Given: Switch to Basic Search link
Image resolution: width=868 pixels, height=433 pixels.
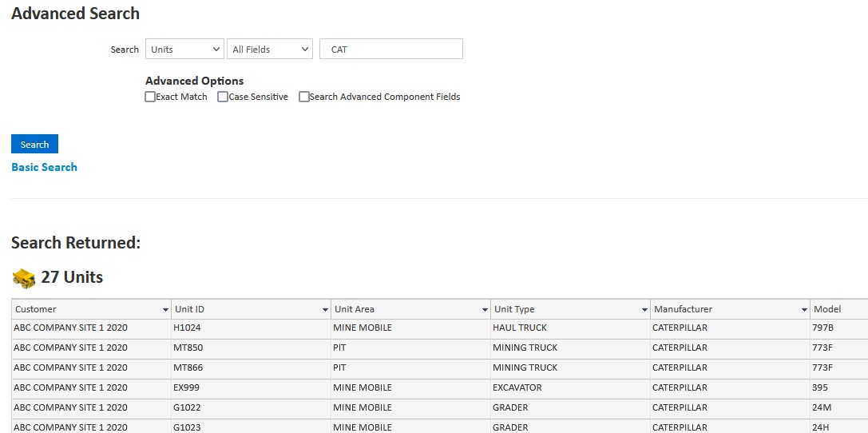Looking at the screenshot, I should 44,167.
